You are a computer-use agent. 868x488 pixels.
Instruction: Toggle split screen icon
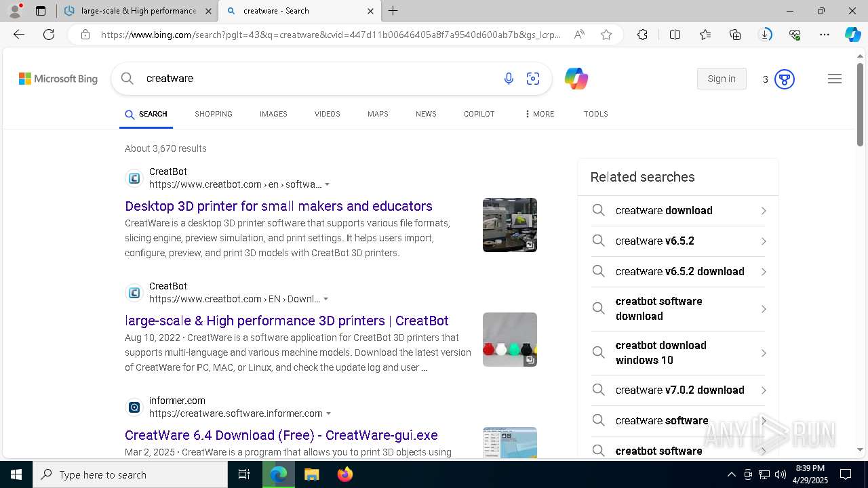click(675, 35)
